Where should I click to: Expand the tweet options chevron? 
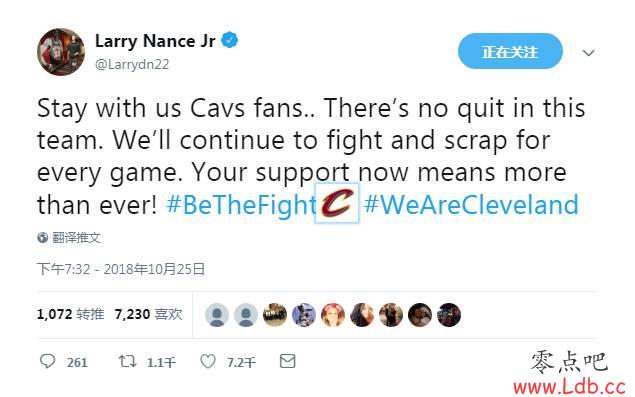(x=588, y=53)
